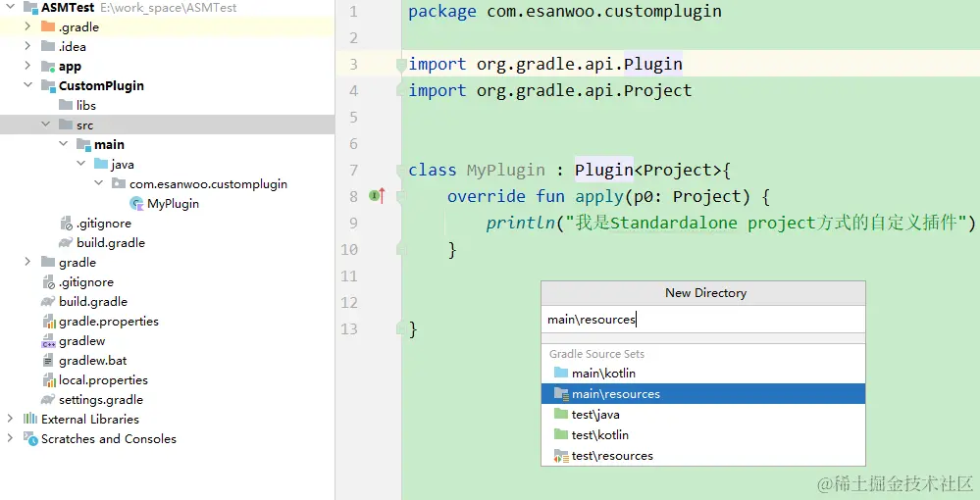The height and width of the screenshot is (500, 980).
Task: Click the main\kotlin folder icon in popup
Action: 560,374
